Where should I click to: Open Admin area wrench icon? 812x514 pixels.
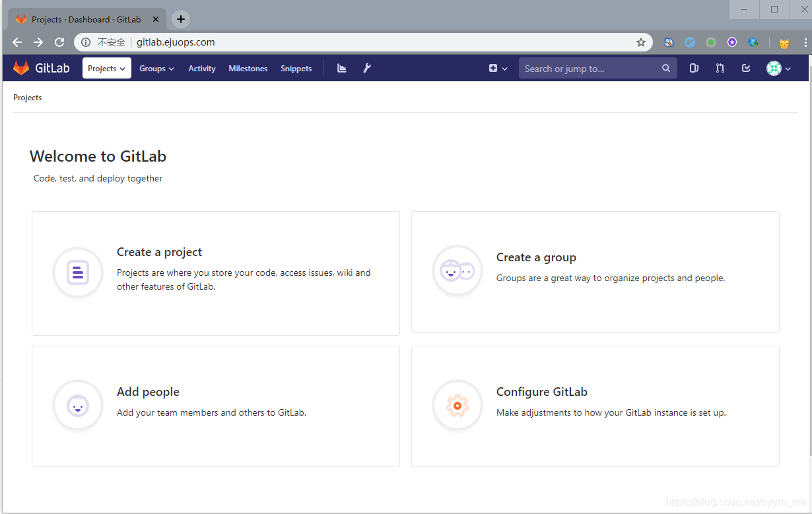point(367,68)
